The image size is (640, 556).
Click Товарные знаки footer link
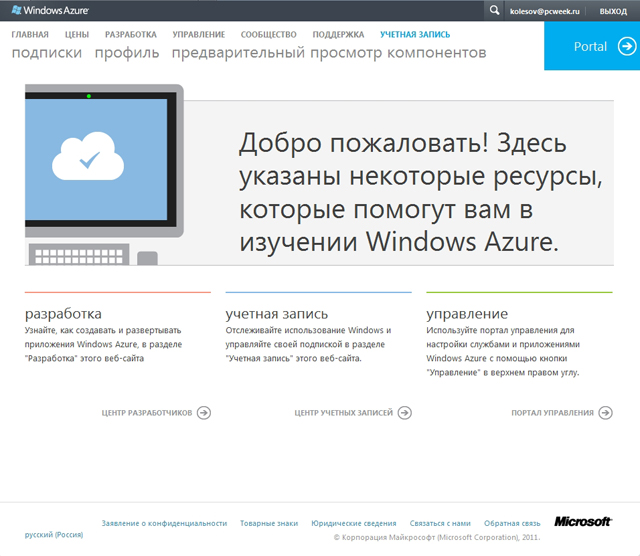(269, 523)
